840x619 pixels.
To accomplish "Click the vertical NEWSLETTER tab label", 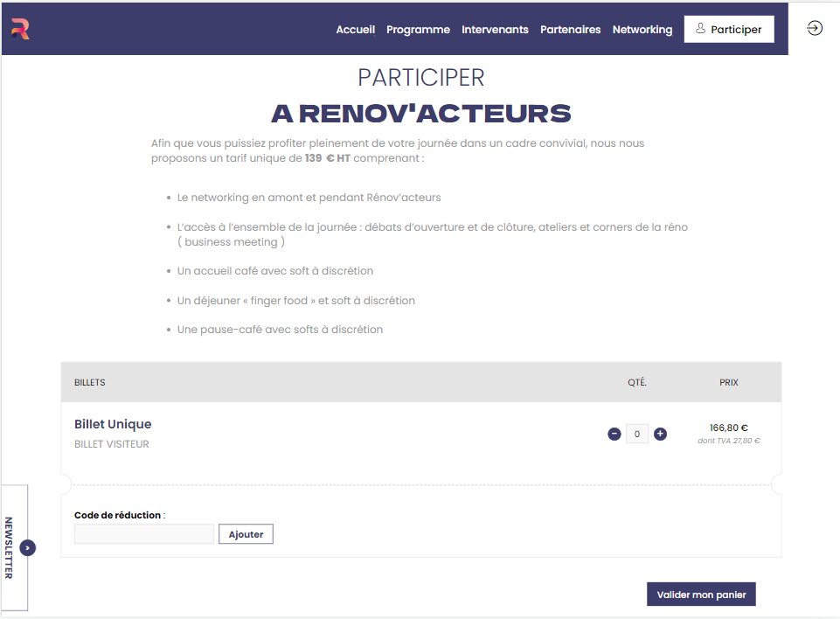I will coord(9,547).
